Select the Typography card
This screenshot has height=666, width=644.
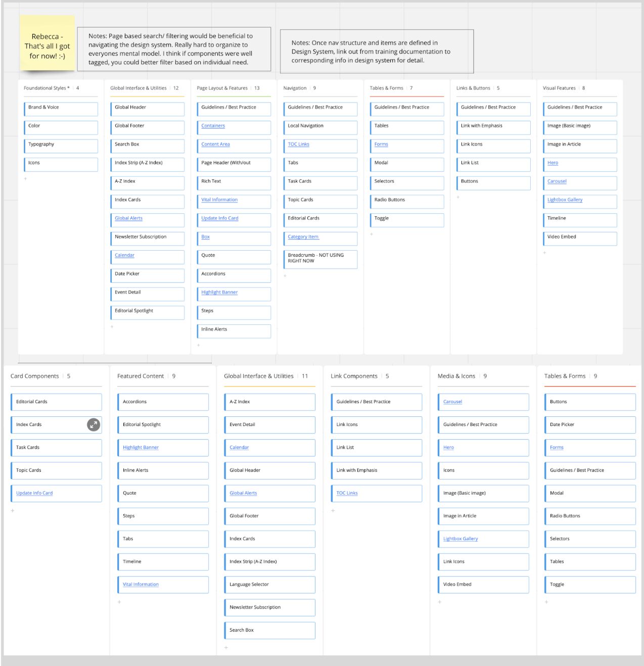[x=61, y=145]
